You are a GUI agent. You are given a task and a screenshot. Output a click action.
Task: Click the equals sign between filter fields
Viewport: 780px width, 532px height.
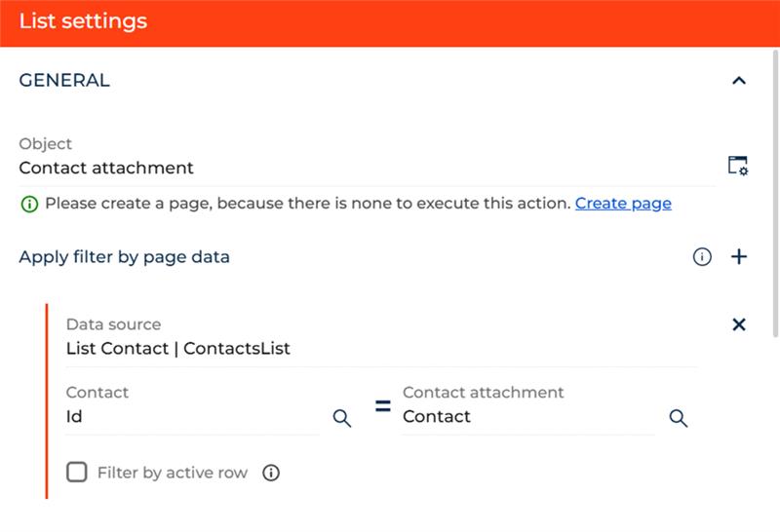[383, 406]
